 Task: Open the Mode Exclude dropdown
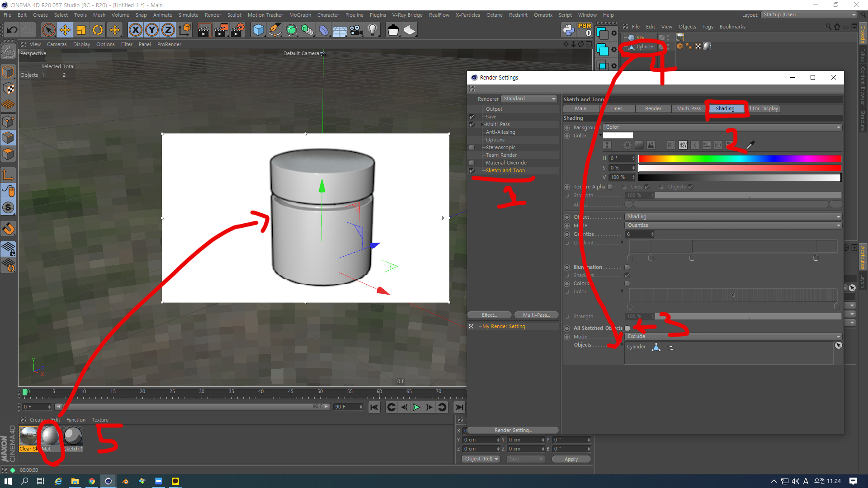coord(733,337)
